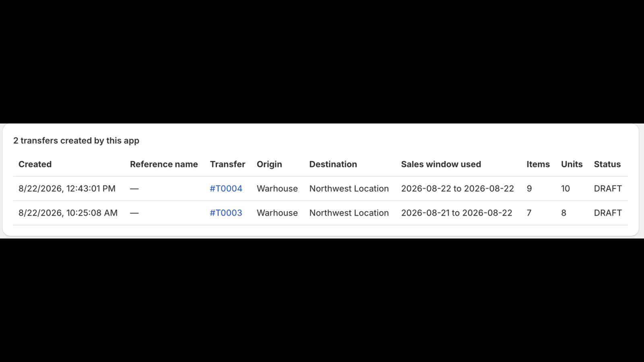This screenshot has width=644, height=362.
Task: Click DRAFT status of transfer #T0003
Action: [608, 213]
